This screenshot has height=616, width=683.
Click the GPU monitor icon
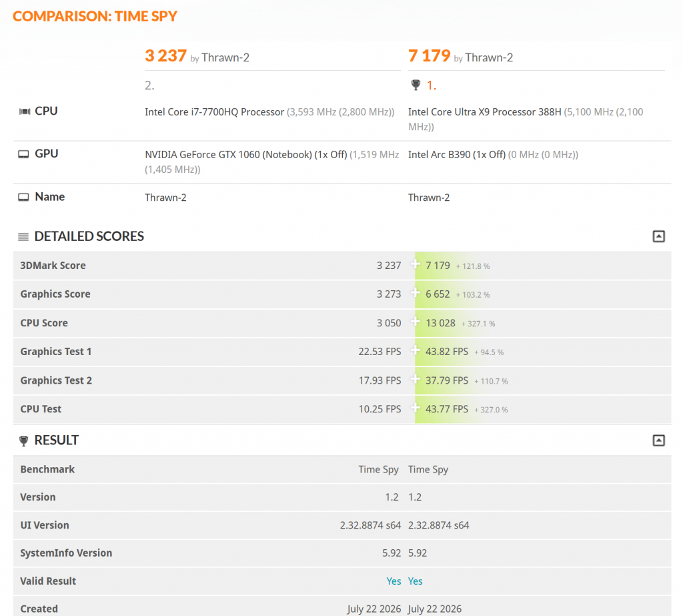23,154
